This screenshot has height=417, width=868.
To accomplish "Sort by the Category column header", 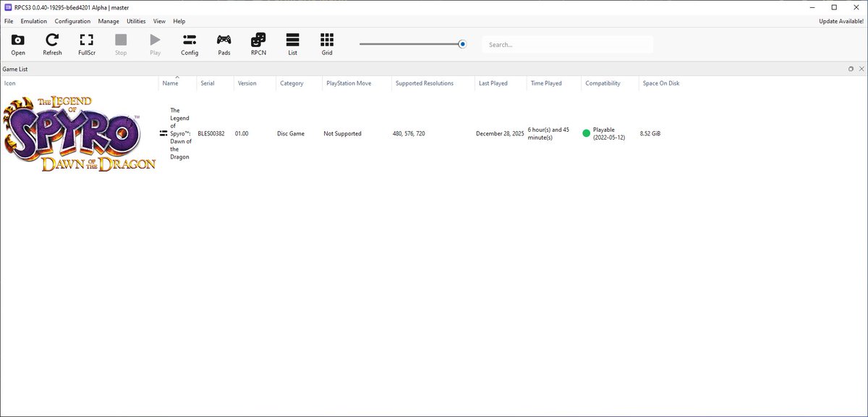I will (x=299, y=83).
